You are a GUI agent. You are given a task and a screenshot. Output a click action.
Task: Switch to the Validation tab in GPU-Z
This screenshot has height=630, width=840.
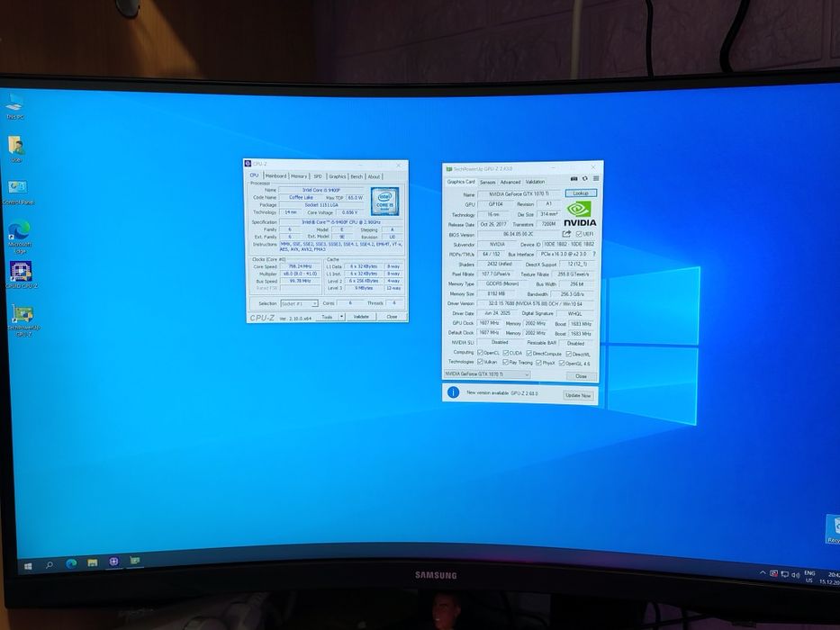[x=535, y=182]
